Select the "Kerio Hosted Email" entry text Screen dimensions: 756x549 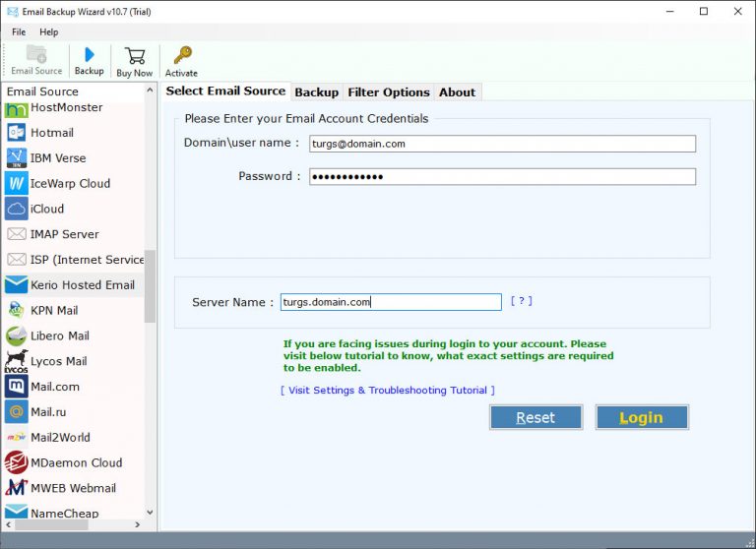[x=83, y=285]
